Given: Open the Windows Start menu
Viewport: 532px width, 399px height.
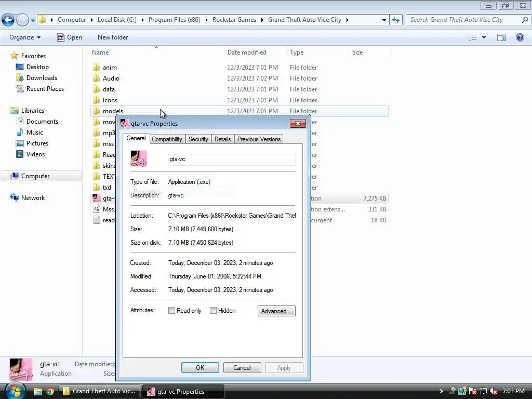Looking at the screenshot, I should tap(15, 391).
